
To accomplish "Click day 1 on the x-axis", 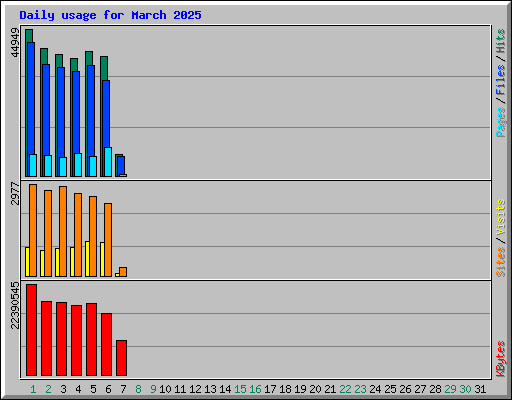I will click(33, 389).
